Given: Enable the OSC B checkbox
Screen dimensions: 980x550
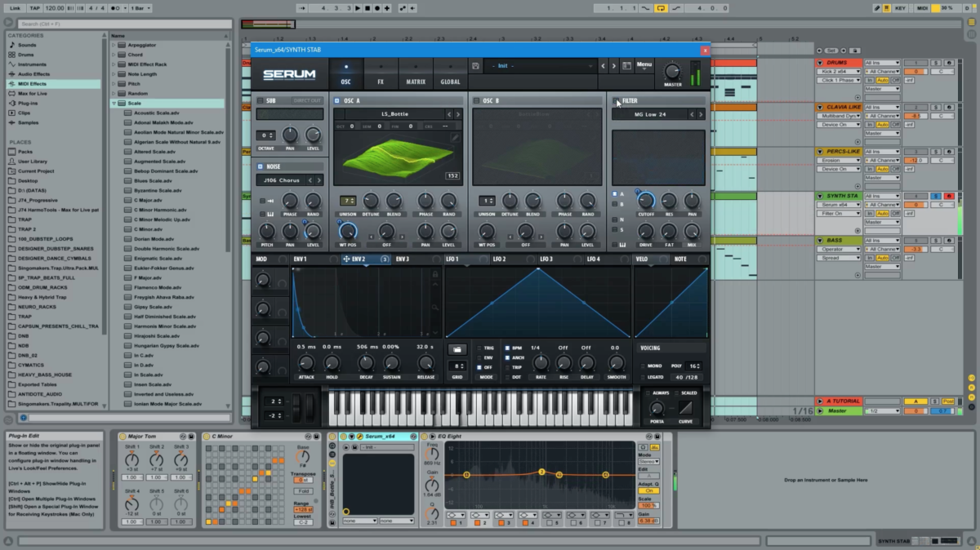Looking at the screenshot, I should 476,101.
